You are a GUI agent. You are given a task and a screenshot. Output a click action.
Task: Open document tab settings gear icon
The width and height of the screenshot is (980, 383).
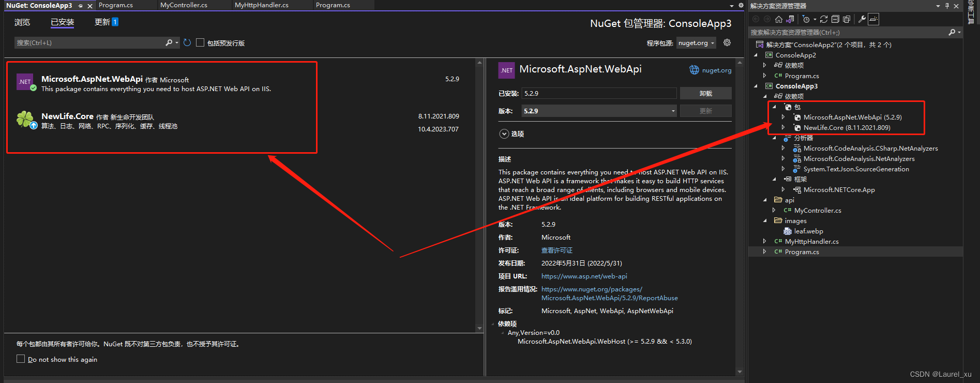[741, 5]
